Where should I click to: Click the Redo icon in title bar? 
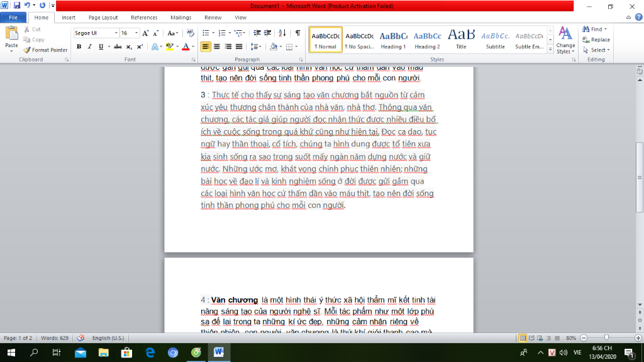click(x=42, y=6)
